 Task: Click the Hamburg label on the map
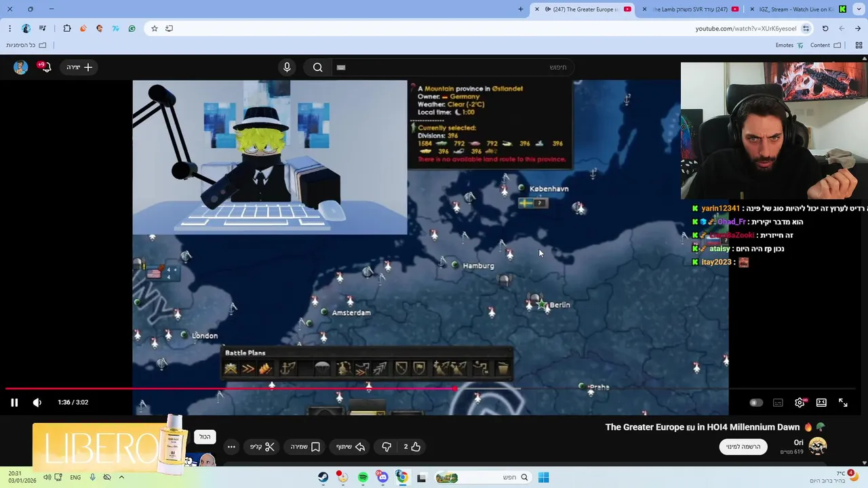point(478,266)
